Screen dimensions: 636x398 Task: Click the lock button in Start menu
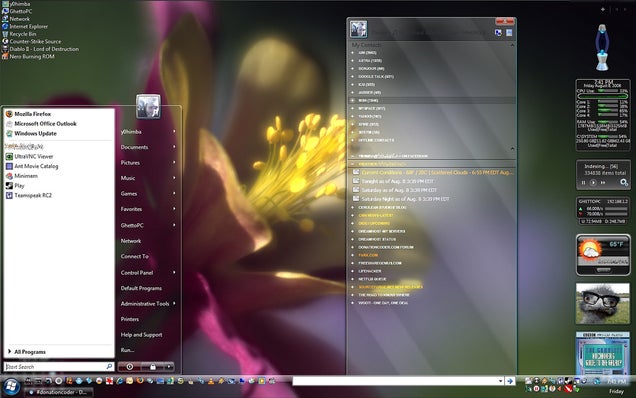point(153,367)
